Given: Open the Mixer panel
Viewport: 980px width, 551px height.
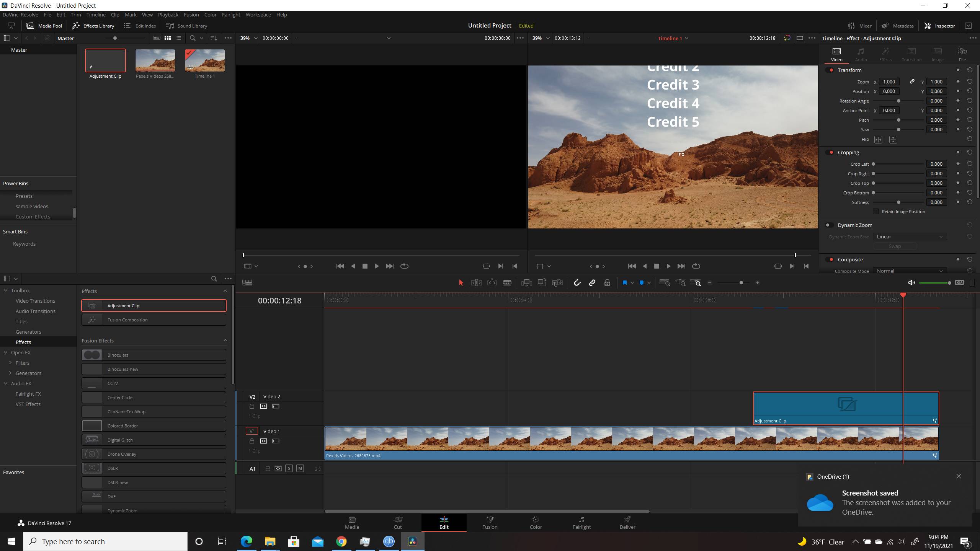Looking at the screenshot, I should [859, 26].
